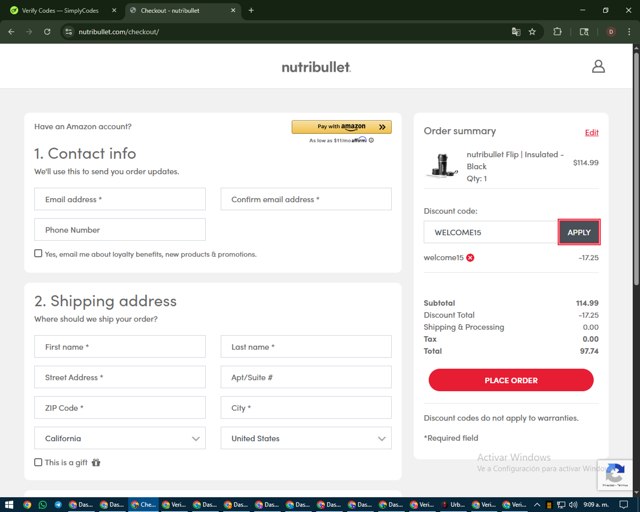Bookmark this page with the star
640x512 pixels.
point(532,32)
